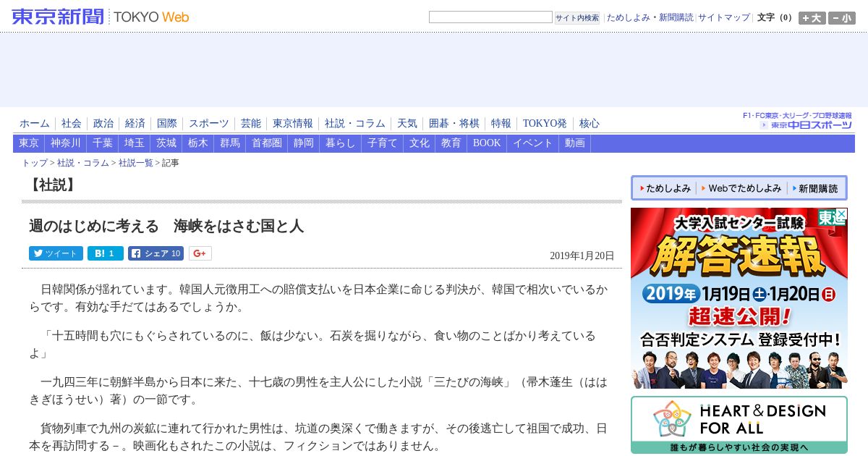
Task: Click the article headline 週のはじめに考える
Action: tap(166, 226)
